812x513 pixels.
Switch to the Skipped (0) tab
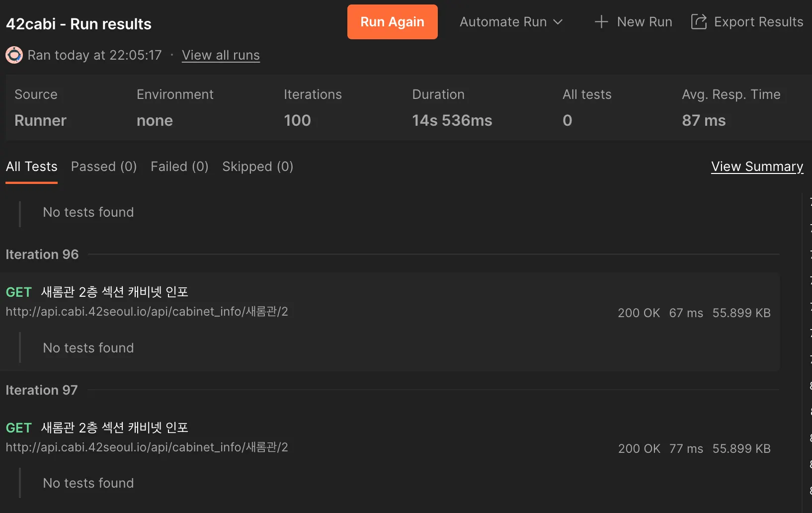[257, 167]
